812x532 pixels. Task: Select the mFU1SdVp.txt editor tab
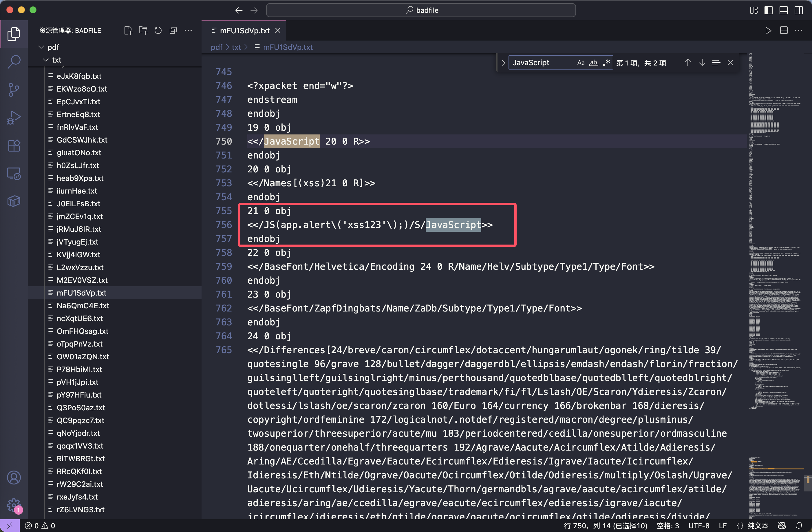[x=244, y=31]
